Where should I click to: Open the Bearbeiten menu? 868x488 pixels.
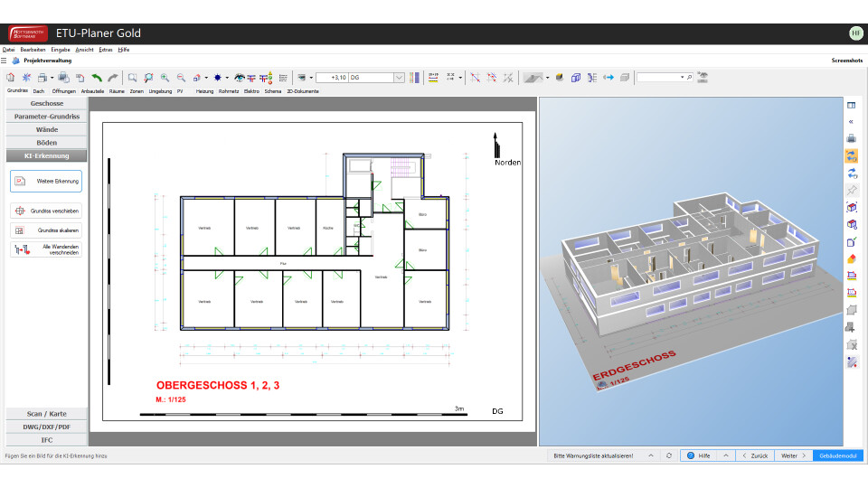click(x=33, y=49)
